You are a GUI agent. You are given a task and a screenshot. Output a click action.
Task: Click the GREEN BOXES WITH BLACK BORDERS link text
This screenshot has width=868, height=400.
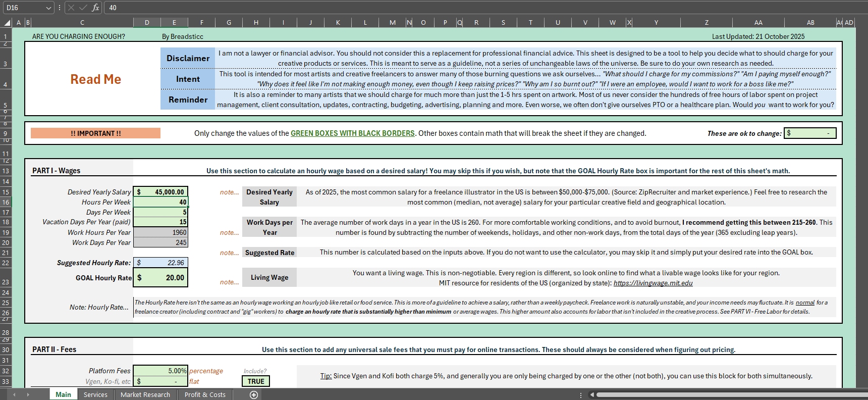pos(352,133)
